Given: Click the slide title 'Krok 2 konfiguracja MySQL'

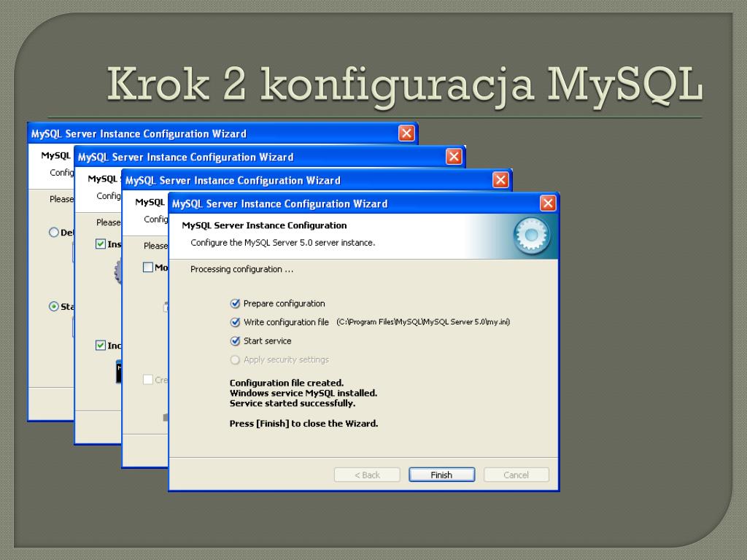Looking at the screenshot, I should coord(404,86).
